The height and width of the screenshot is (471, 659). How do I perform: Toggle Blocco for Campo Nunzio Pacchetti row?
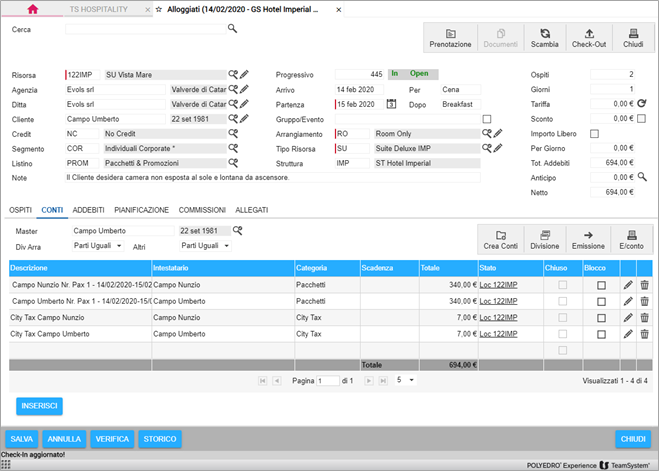(x=601, y=285)
